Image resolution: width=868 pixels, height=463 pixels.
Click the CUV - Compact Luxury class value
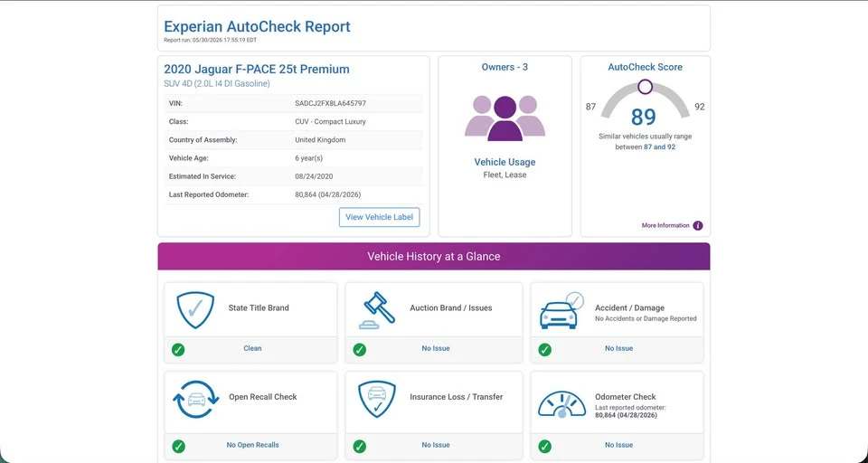[331, 122]
